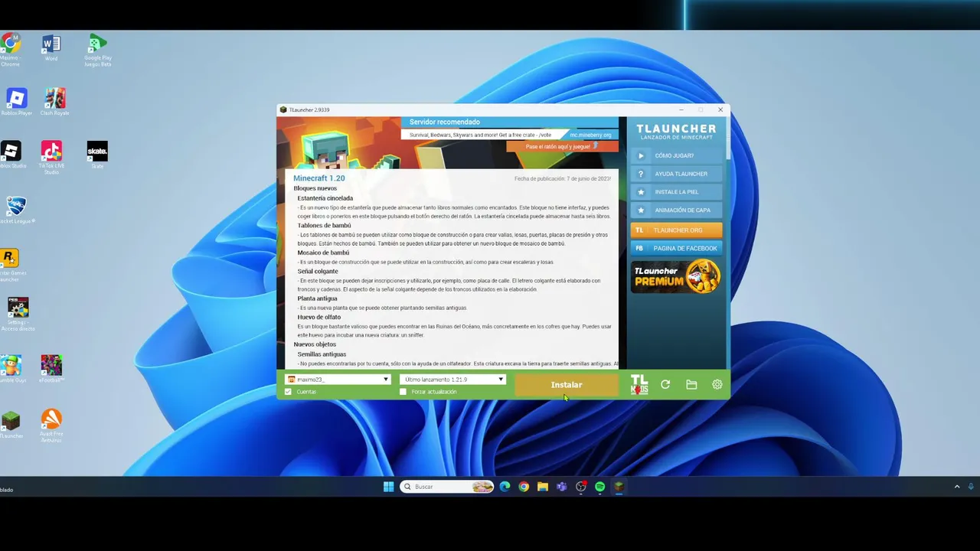
Task: Open skate. desktop shortcut
Action: 97,154
